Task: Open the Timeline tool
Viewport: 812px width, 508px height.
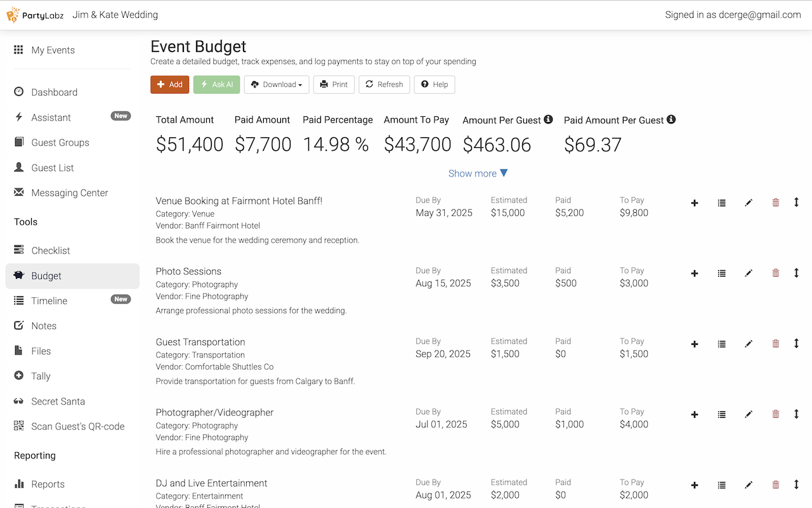Action: point(49,301)
